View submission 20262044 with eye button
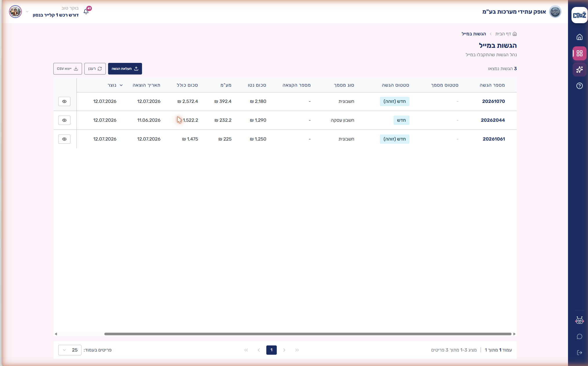 64,120
